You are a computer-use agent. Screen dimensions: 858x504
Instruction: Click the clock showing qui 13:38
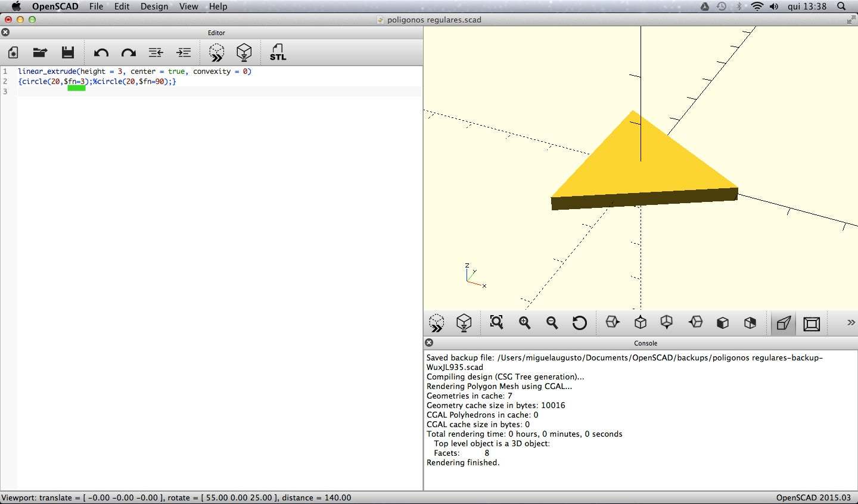click(x=807, y=7)
